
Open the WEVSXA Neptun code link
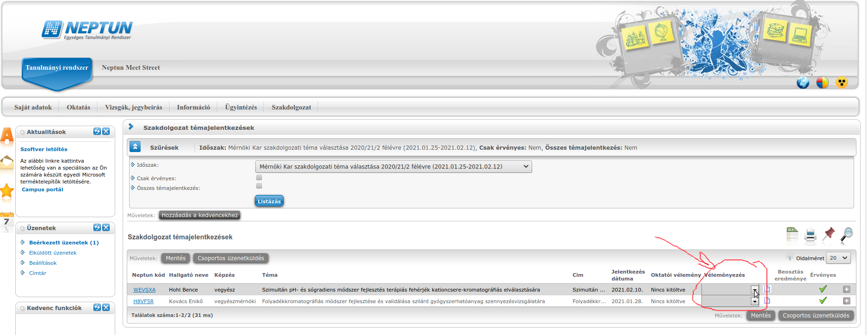(144, 290)
